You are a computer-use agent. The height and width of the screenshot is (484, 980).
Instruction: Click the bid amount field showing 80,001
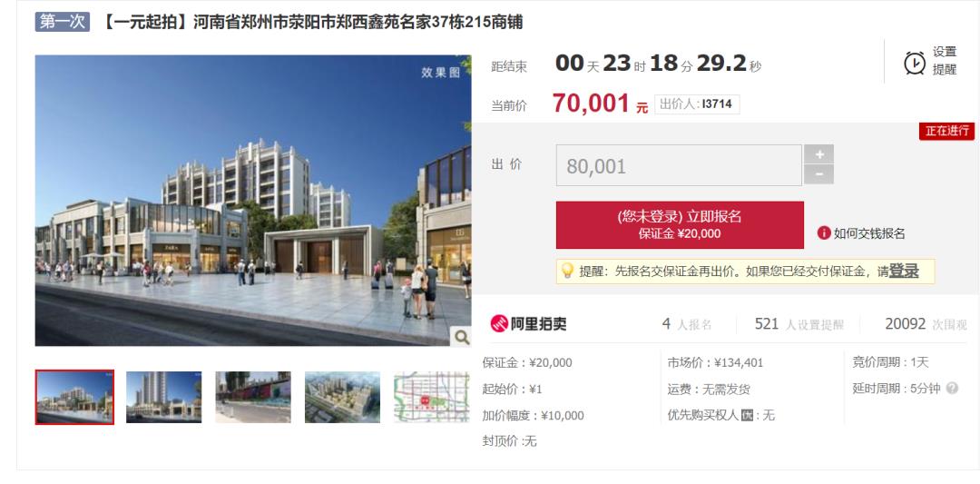pyautogui.click(x=679, y=165)
